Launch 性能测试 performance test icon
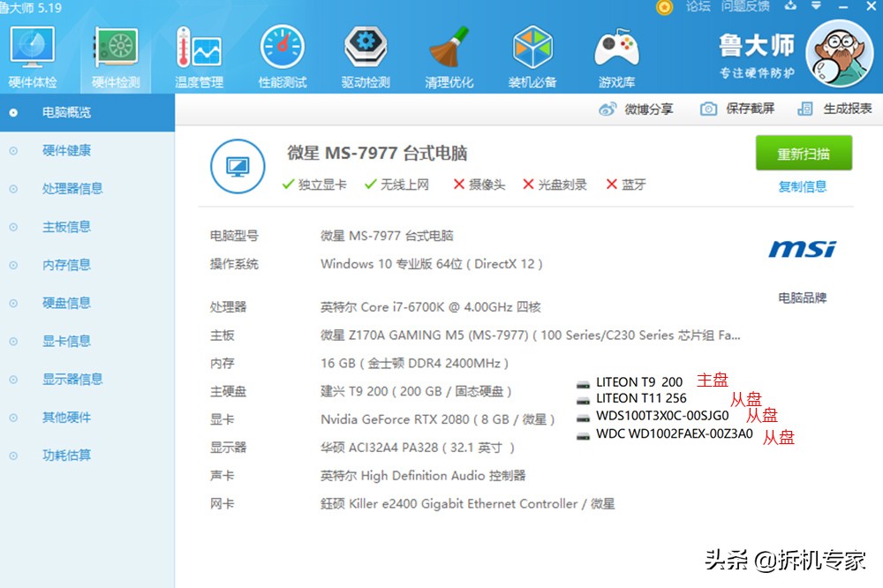Viewport: 883px width, 588px height. (x=283, y=53)
